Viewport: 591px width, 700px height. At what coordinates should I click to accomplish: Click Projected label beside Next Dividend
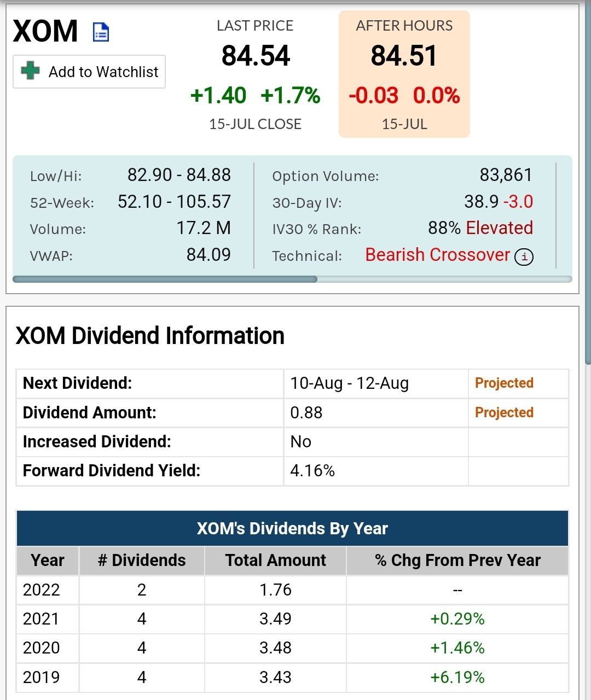click(x=504, y=383)
